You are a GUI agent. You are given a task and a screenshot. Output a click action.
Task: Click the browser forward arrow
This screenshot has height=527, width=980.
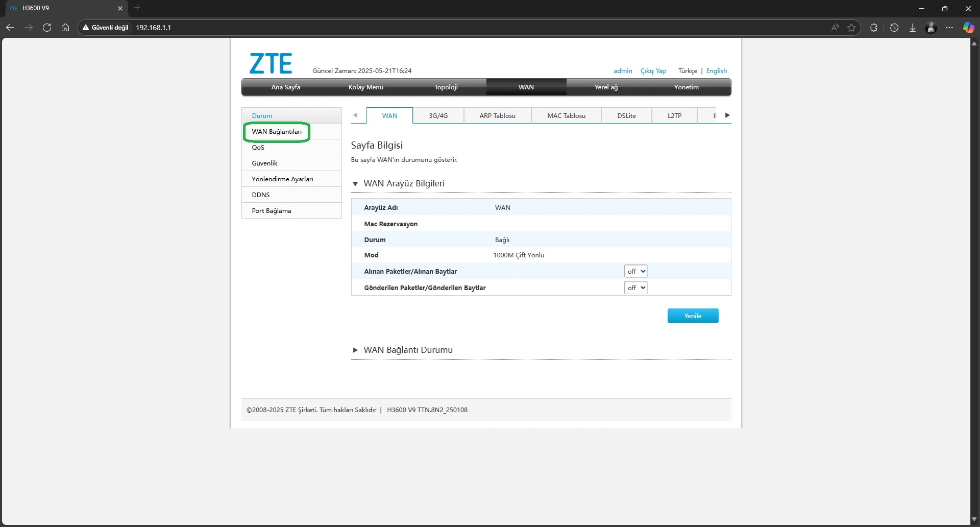[x=29, y=28]
